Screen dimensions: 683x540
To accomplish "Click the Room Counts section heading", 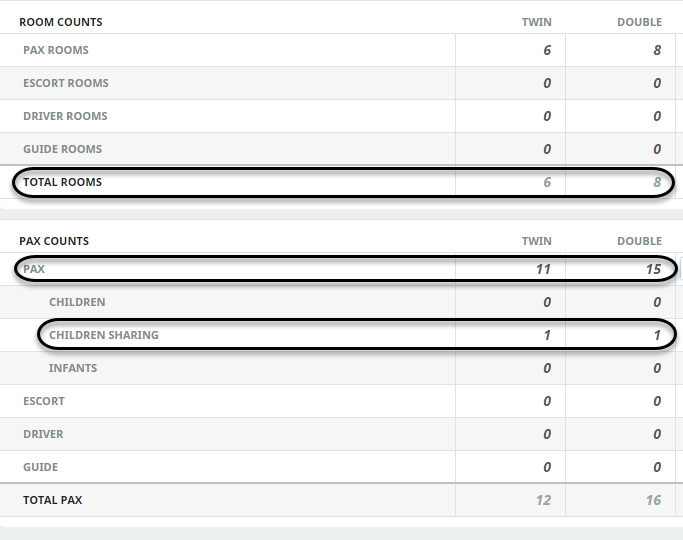I will (61, 22).
